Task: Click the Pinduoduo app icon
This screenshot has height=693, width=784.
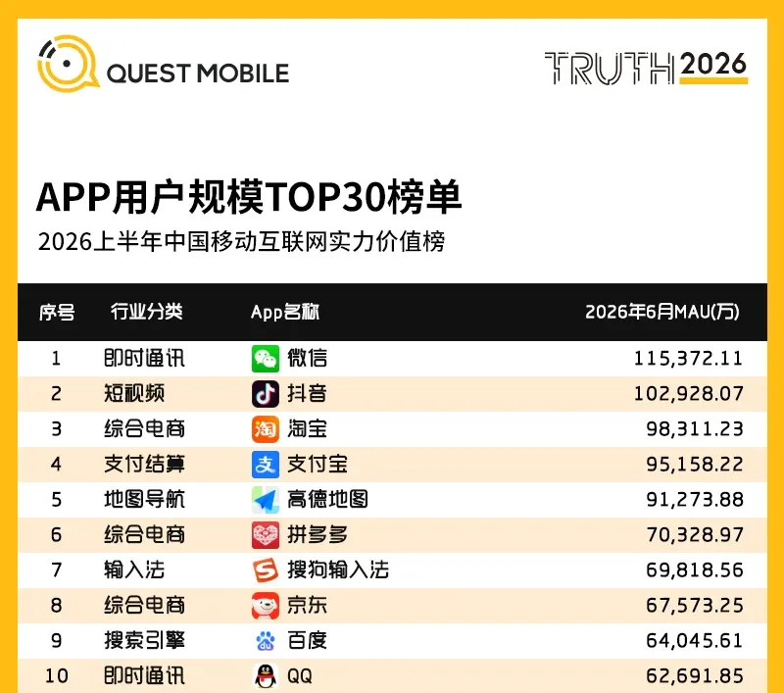Action: tap(265, 534)
